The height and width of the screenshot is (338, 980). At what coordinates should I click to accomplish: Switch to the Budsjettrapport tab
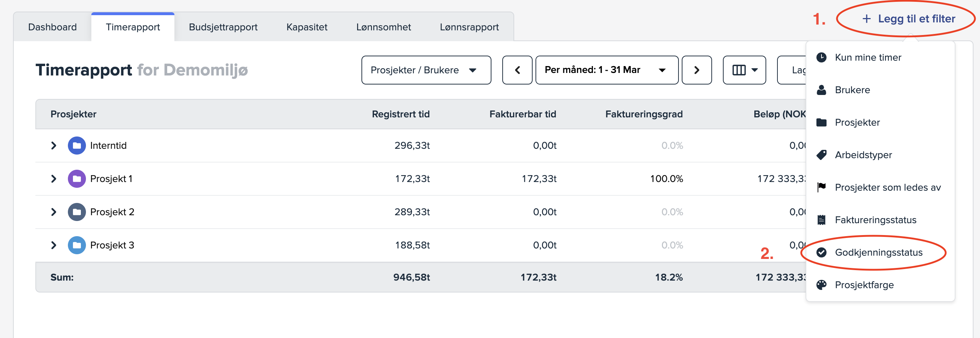coord(223,27)
